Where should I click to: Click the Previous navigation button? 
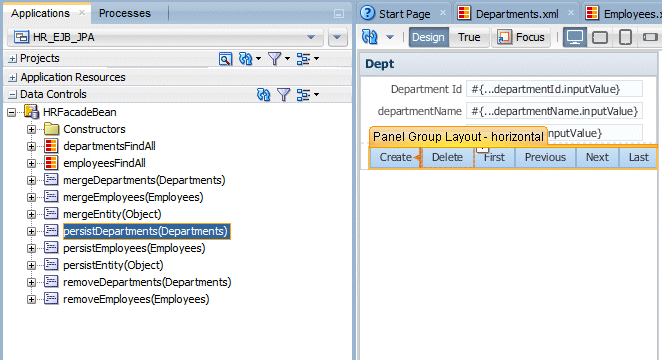tap(545, 157)
